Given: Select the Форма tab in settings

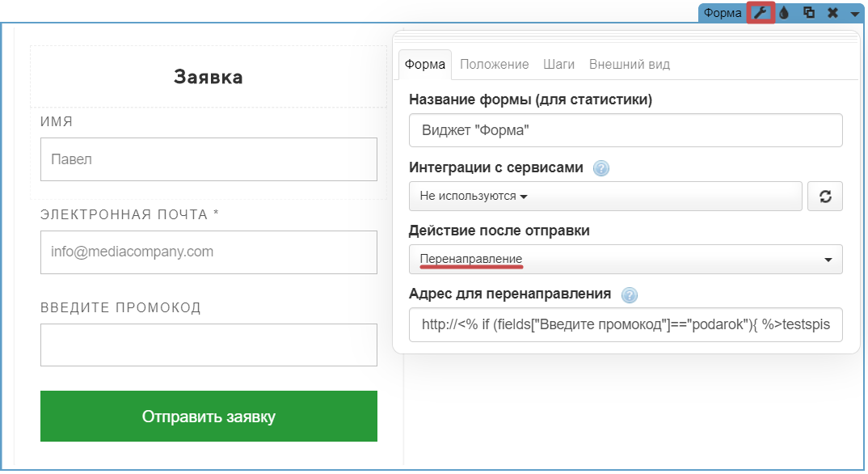Looking at the screenshot, I should [425, 65].
